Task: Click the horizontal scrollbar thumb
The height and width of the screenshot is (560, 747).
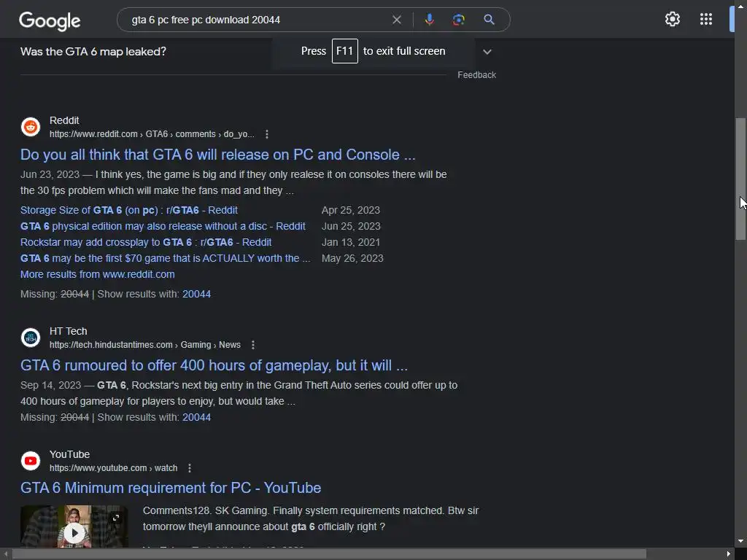Action: [329, 554]
